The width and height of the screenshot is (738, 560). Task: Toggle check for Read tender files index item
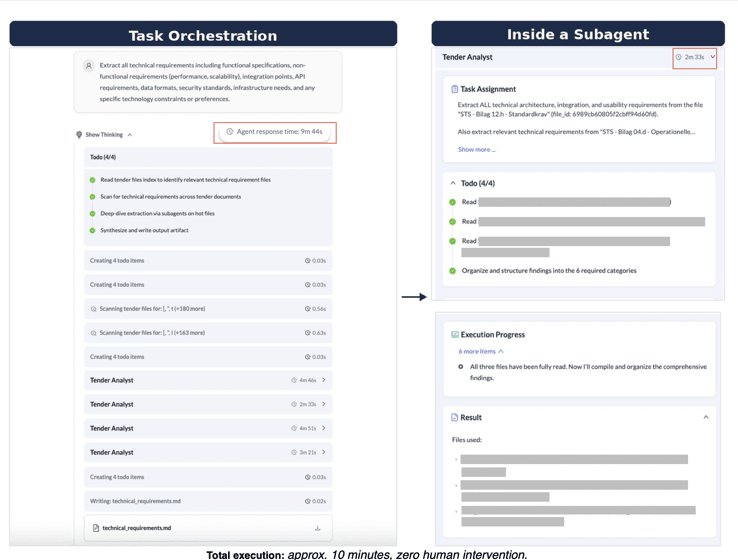pos(92,180)
